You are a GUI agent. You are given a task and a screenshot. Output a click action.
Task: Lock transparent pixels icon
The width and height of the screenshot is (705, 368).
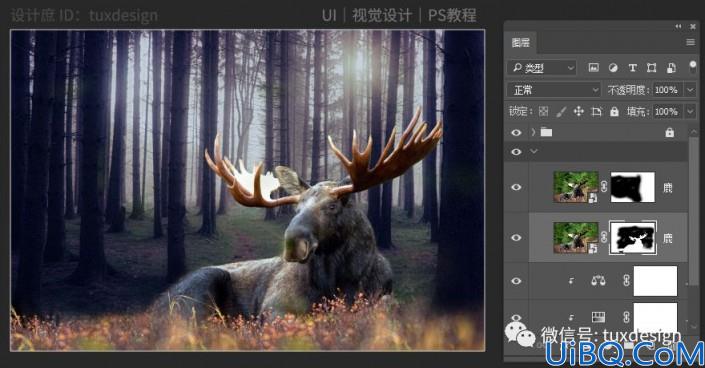click(x=544, y=111)
